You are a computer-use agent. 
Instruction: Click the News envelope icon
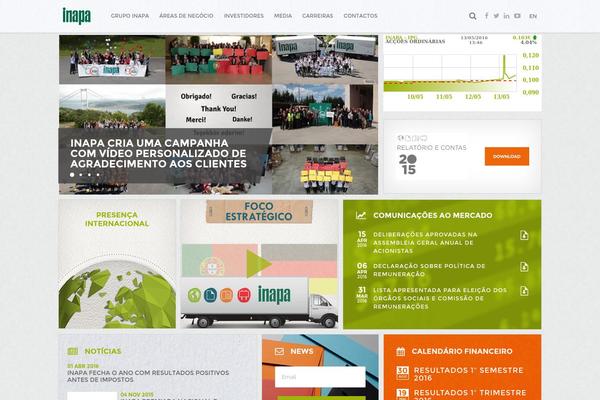click(279, 351)
